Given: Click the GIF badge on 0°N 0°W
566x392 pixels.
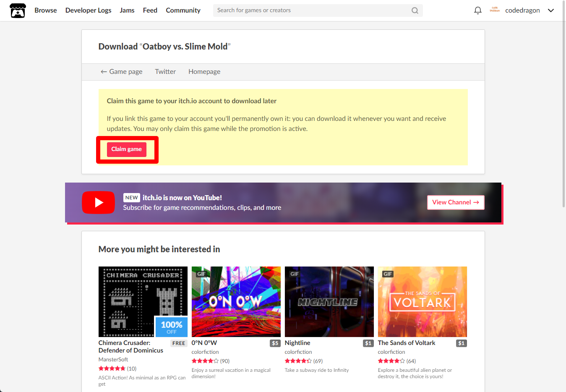Looking at the screenshot, I should tap(201, 274).
